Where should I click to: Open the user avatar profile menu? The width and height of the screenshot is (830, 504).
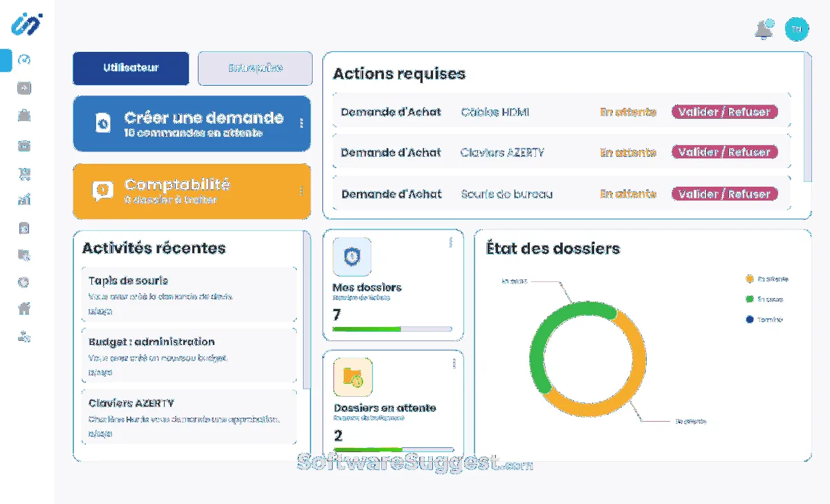pyautogui.click(x=797, y=29)
